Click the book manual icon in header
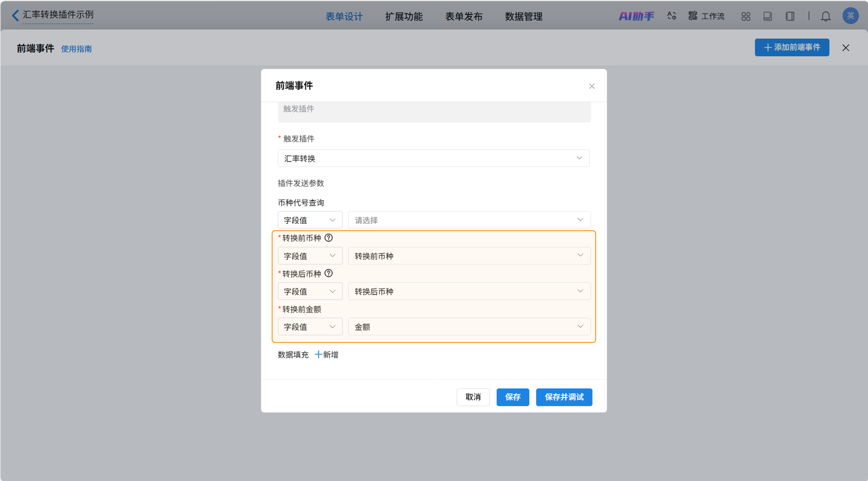 pyautogui.click(x=767, y=16)
